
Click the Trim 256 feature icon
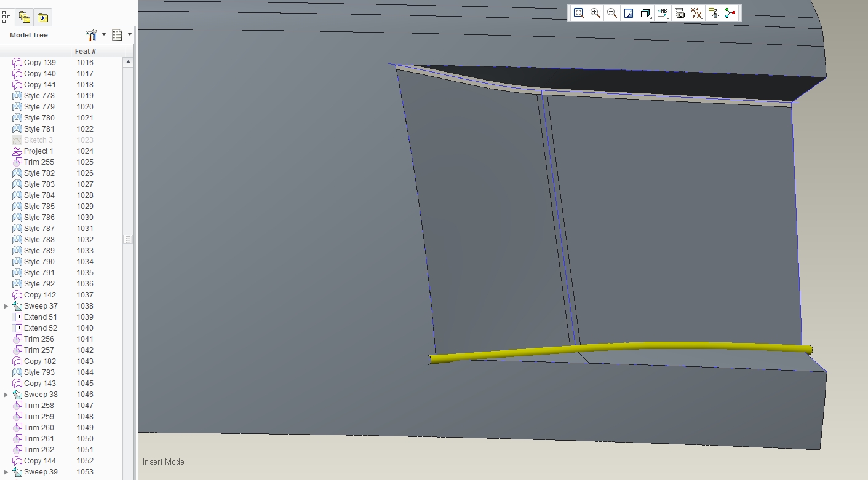(17, 339)
